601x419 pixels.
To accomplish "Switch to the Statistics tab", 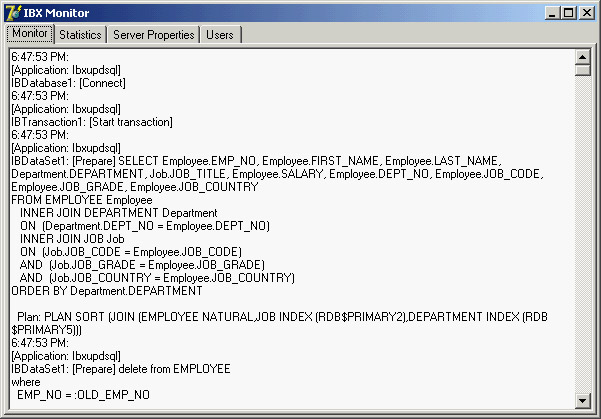I will click(79, 34).
